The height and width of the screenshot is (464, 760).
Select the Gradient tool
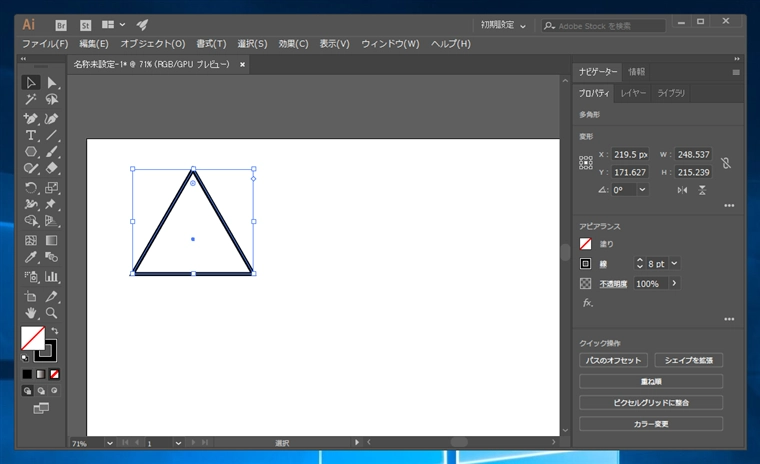[x=51, y=240]
